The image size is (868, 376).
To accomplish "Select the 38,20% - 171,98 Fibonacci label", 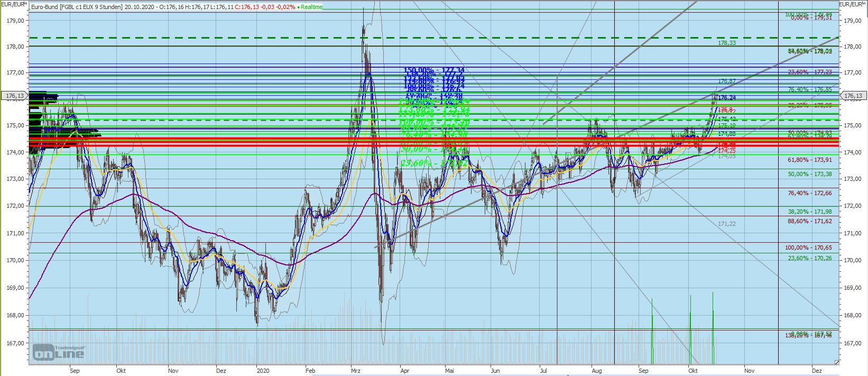I will [x=810, y=212].
